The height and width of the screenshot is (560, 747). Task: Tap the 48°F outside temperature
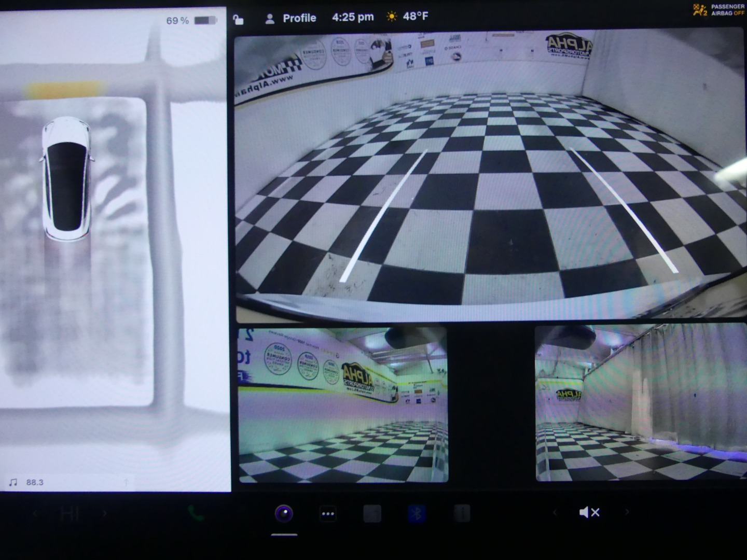pyautogui.click(x=415, y=17)
